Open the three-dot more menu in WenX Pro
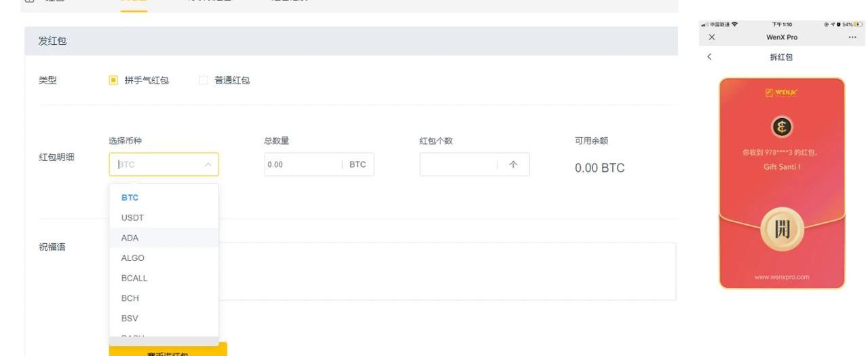 coord(852,37)
